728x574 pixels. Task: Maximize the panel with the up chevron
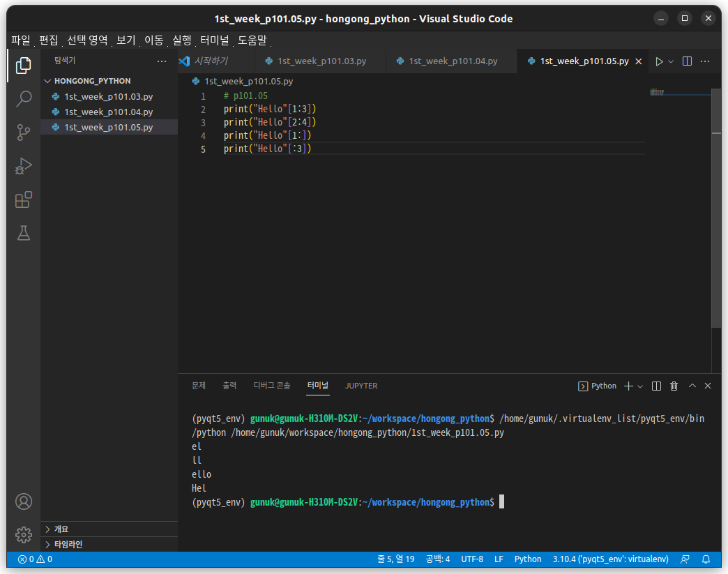pos(692,386)
